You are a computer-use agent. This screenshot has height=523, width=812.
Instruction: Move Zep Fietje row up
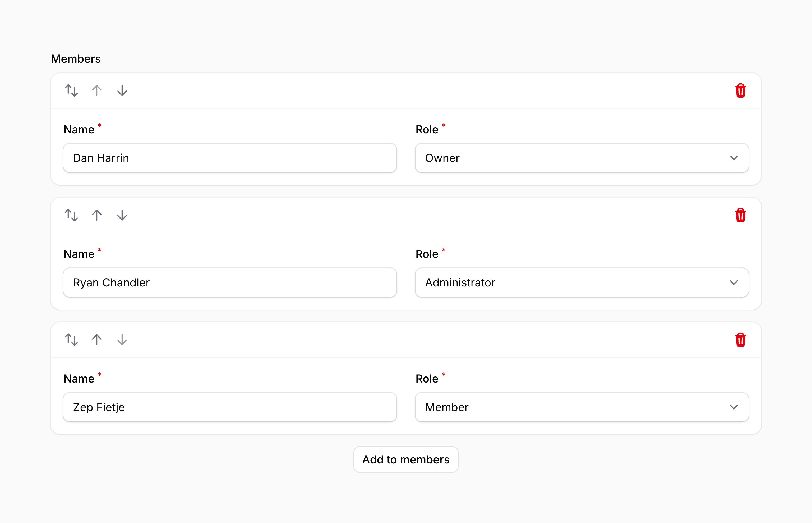(x=97, y=340)
